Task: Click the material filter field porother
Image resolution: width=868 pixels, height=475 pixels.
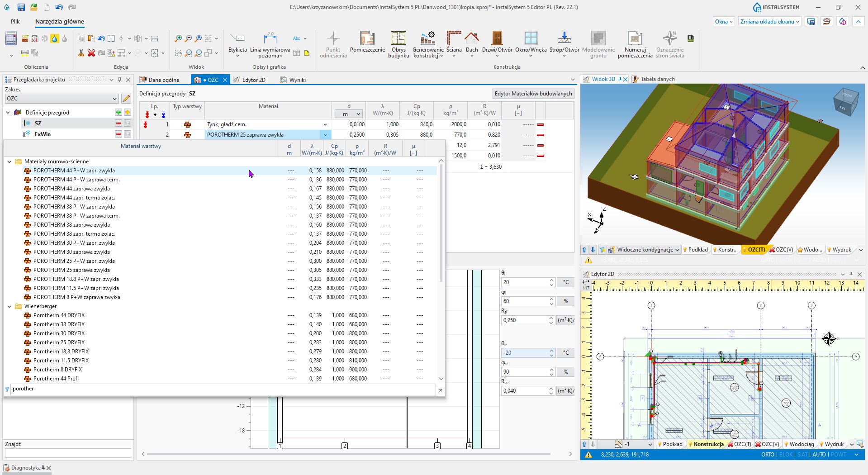Action: pos(223,389)
